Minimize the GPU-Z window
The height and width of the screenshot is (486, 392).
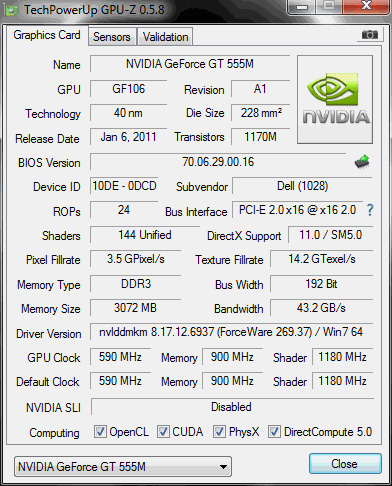302,7
